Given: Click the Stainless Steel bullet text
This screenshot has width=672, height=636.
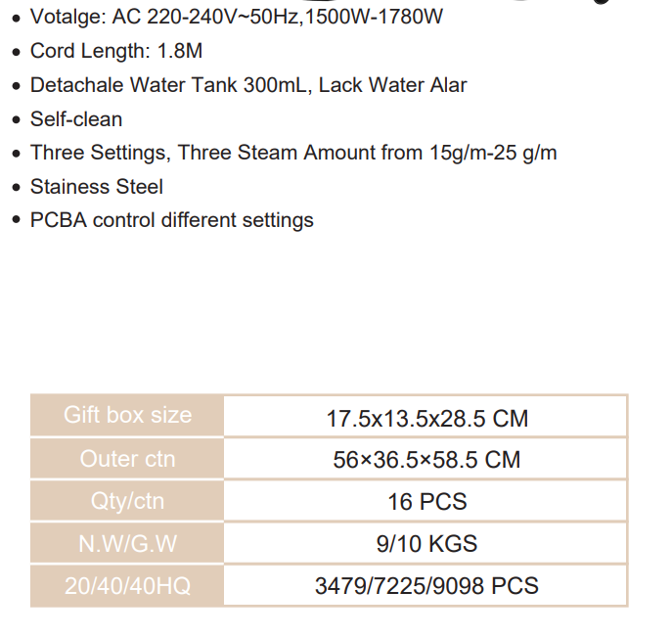Looking at the screenshot, I should pyautogui.click(x=97, y=186).
